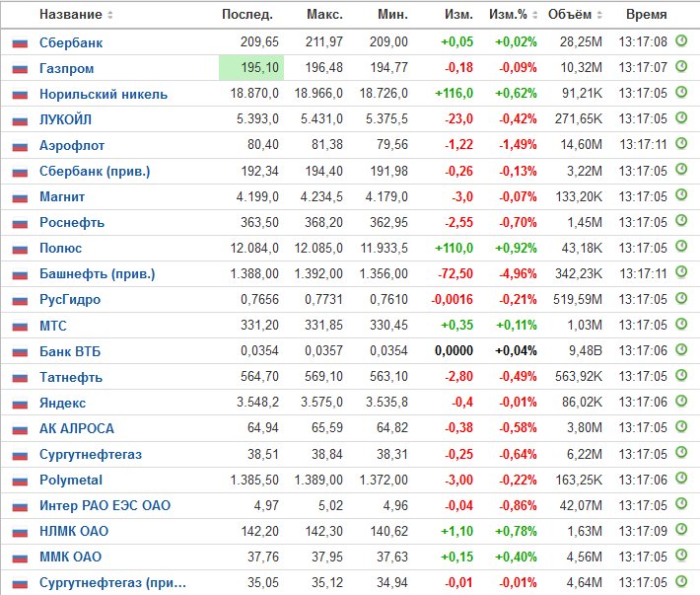Image resolution: width=700 pixels, height=595 pixels.
Task: Click the clock icon in Сбербанк row
Action: click(681, 40)
